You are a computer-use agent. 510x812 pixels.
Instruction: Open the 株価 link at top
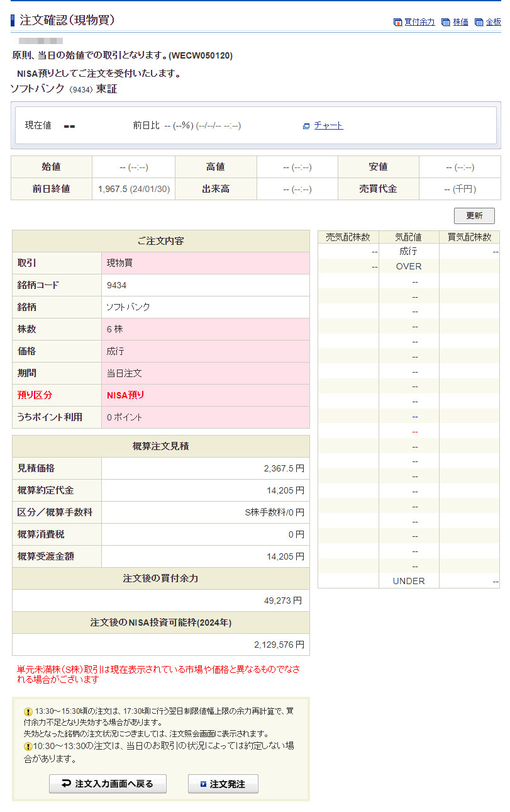(x=460, y=22)
